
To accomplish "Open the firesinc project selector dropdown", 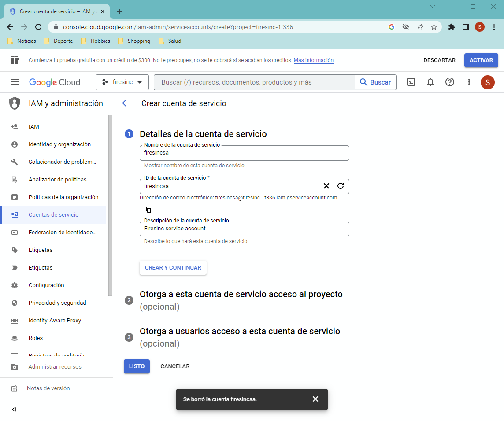I will coord(122,82).
